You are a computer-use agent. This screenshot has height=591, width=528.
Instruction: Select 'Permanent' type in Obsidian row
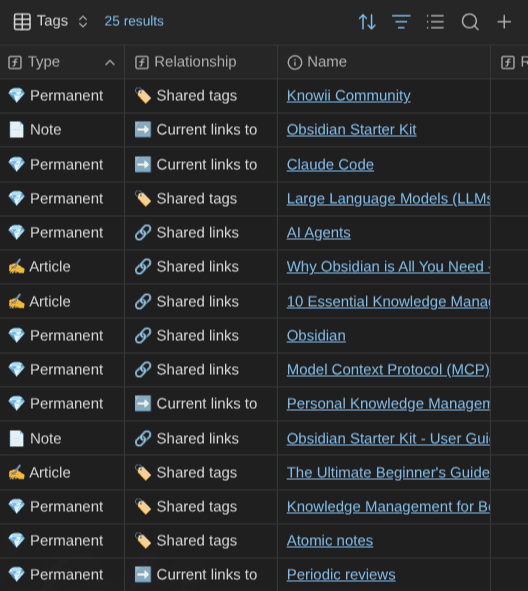point(66,335)
